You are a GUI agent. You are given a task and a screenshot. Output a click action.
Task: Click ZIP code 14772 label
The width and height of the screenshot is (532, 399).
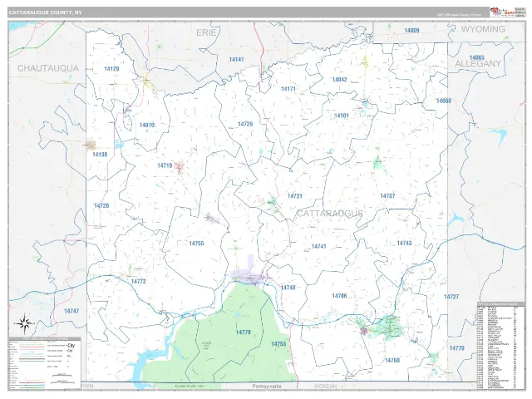point(139,282)
